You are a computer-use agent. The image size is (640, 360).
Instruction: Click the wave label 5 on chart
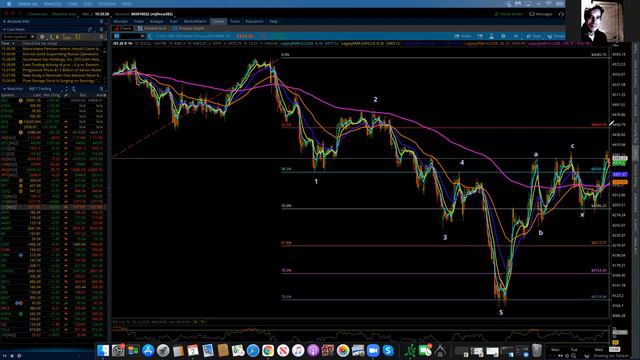pyautogui.click(x=501, y=313)
